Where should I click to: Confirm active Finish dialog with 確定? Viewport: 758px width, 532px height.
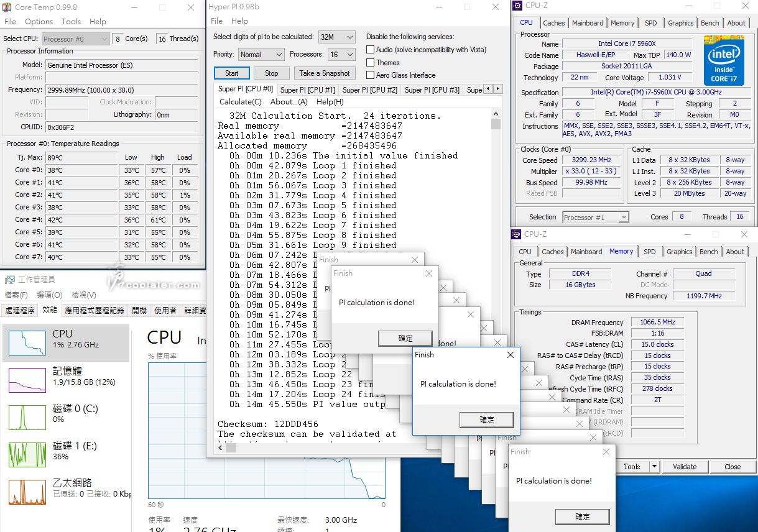pyautogui.click(x=487, y=420)
